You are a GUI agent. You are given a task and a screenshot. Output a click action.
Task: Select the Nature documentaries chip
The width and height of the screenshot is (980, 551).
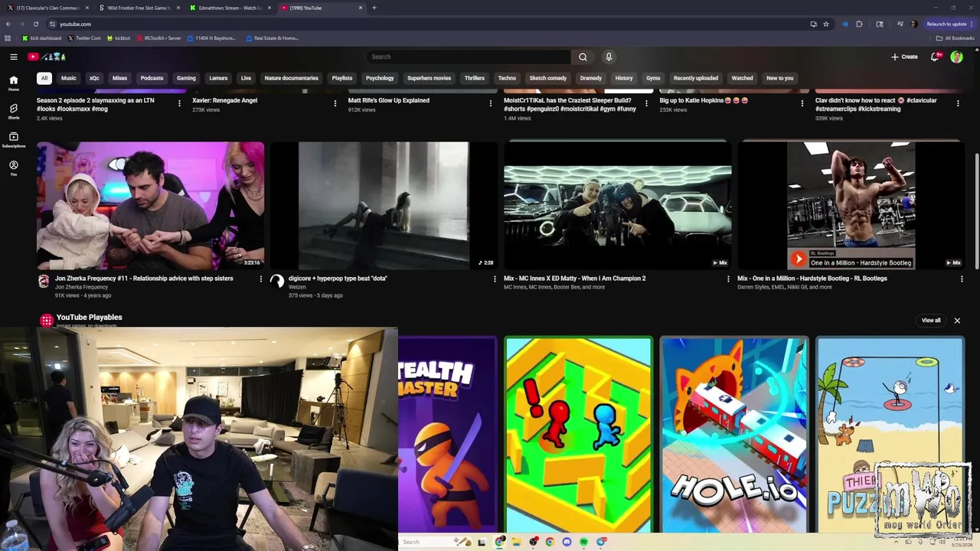pyautogui.click(x=292, y=78)
